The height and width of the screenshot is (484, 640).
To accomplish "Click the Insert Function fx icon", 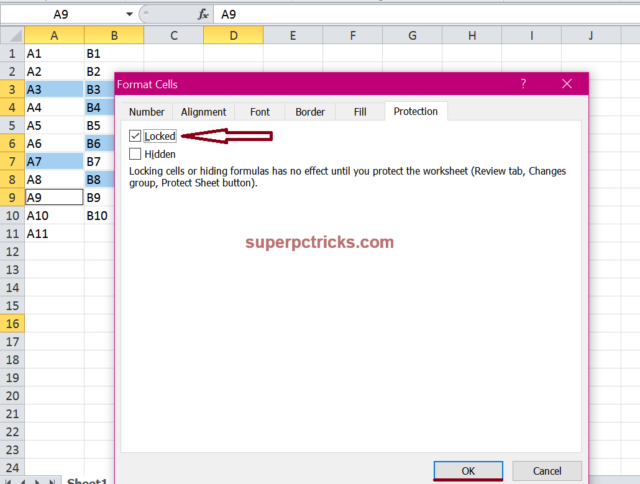I will click(x=203, y=15).
